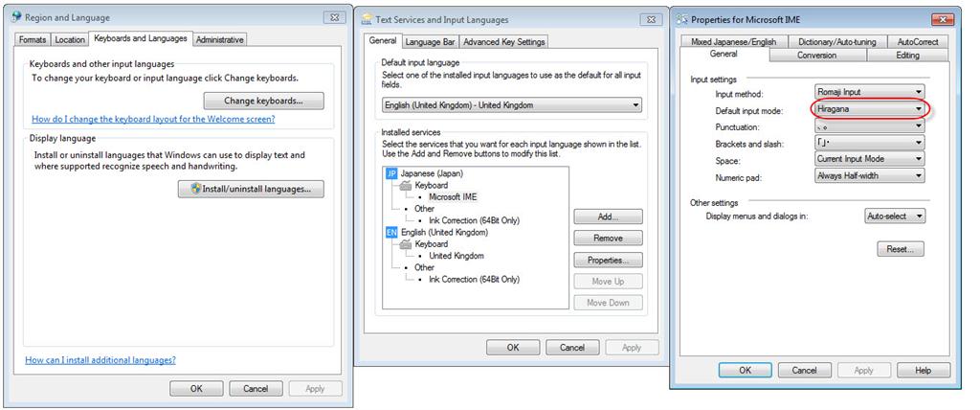This screenshot has width=980, height=410.
Task: Click the Change keyboards... button
Action: (264, 101)
